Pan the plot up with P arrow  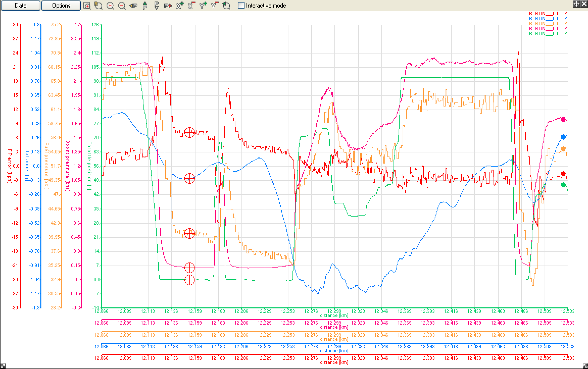click(x=145, y=6)
